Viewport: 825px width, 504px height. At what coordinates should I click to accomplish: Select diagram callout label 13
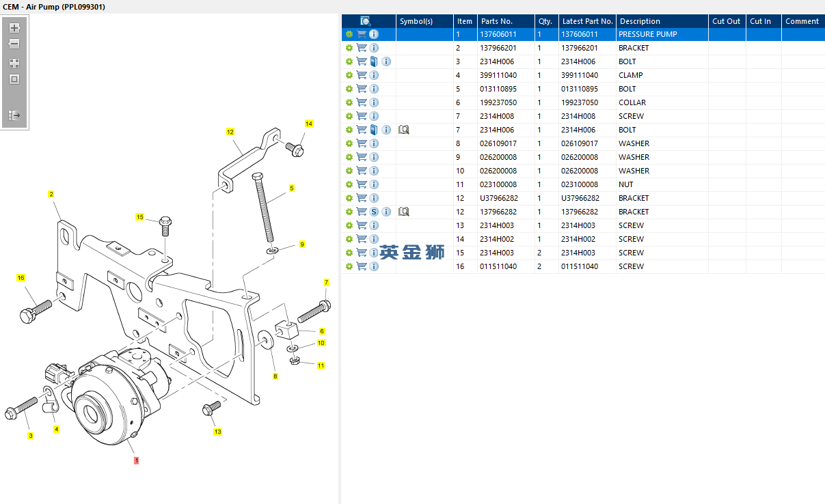[217, 432]
